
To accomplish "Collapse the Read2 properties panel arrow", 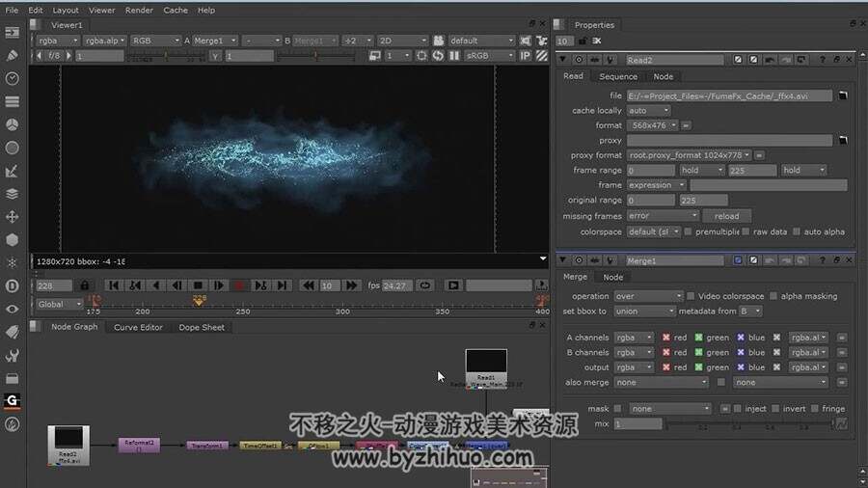I will [x=563, y=59].
